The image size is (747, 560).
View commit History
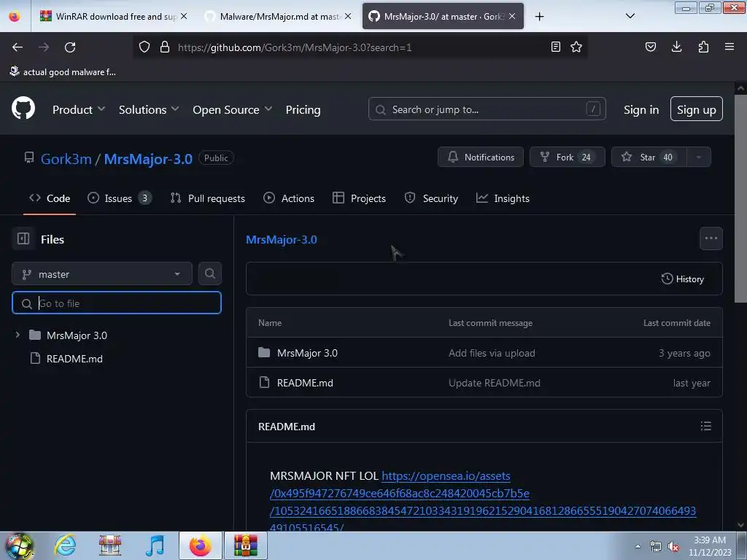[683, 279]
